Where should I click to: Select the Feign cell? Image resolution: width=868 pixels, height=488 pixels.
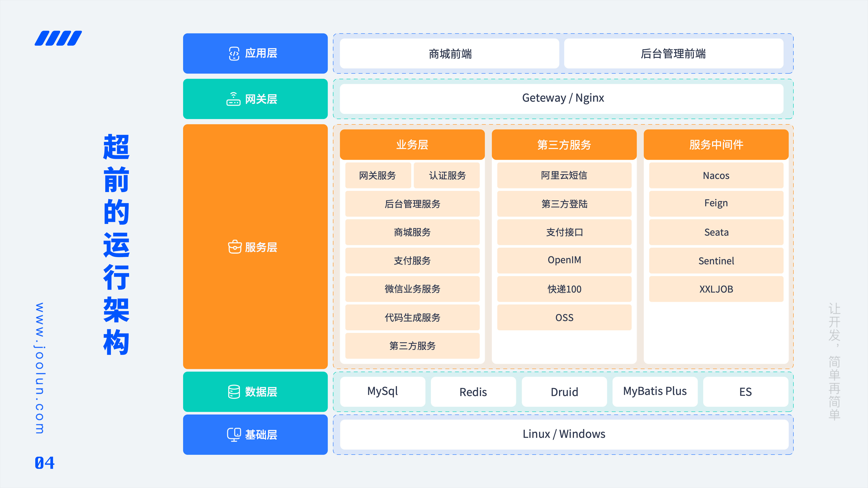pyautogui.click(x=716, y=204)
